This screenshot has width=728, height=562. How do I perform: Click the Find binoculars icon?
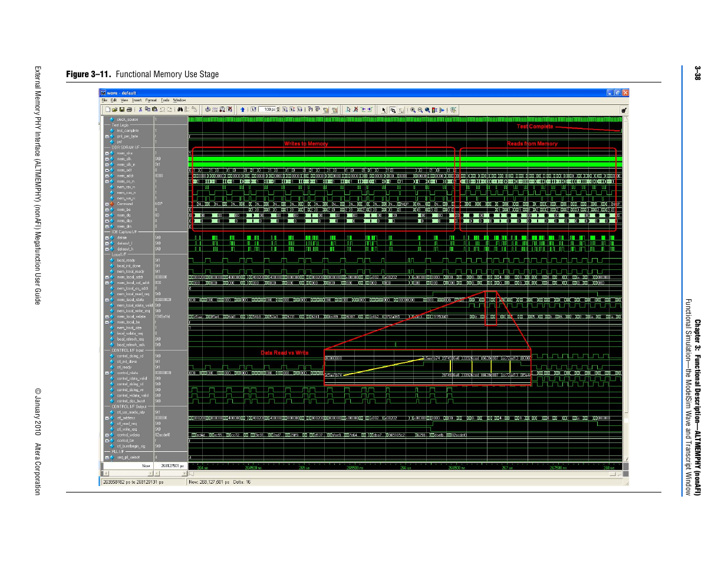pos(180,110)
